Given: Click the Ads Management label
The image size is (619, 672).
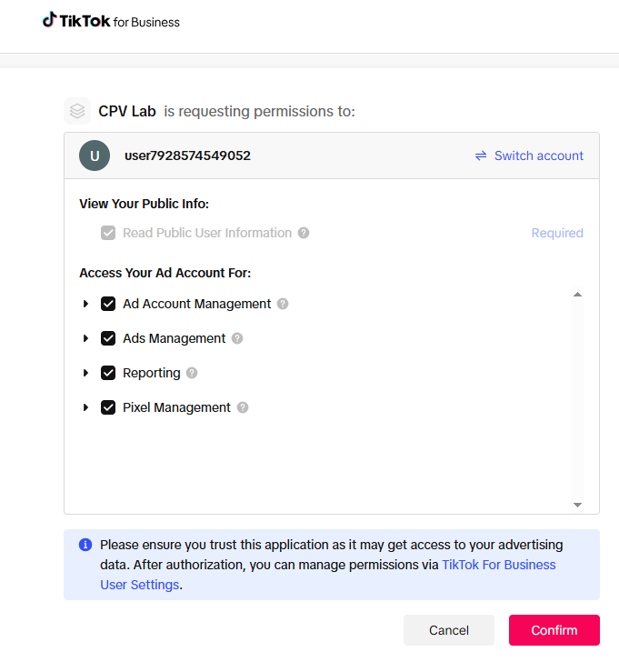Looking at the screenshot, I should pyautogui.click(x=174, y=338).
